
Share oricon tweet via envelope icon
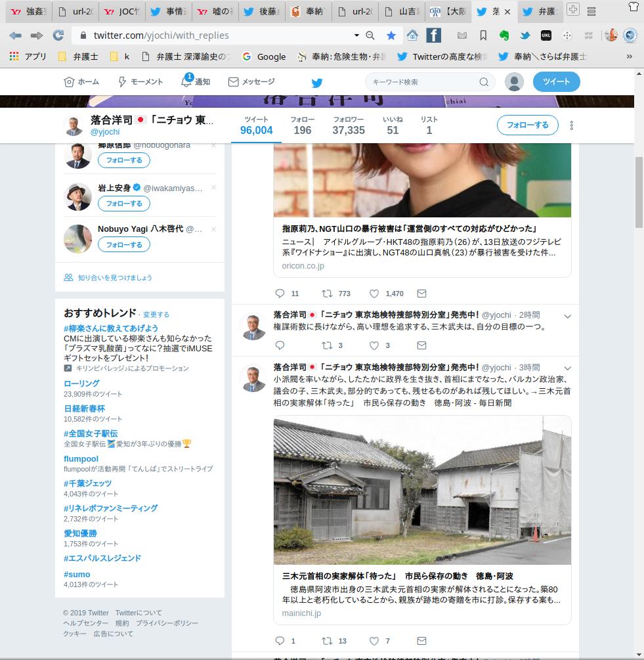click(x=421, y=294)
